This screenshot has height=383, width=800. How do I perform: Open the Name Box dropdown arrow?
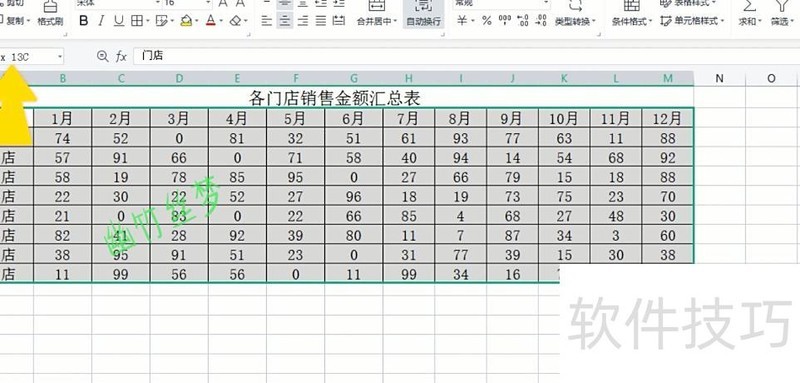coord(60,57)
